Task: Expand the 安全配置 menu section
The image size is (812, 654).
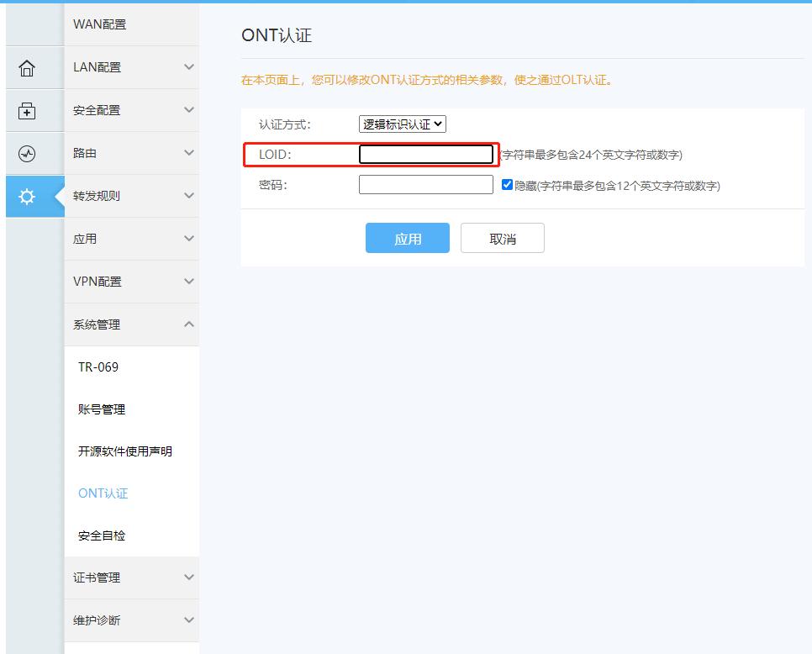Action: tap(132, 110)
